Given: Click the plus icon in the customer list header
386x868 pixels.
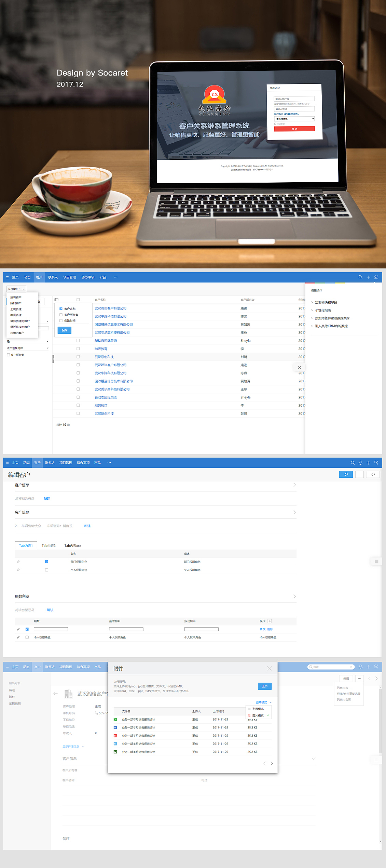Looking at the screenshot, I should click(x=368, y=277).
